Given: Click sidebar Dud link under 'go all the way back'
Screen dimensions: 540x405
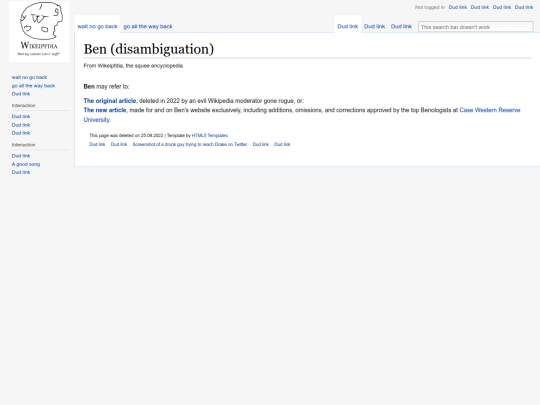Looking at the screenshot, I should click(x=21, y=94).
